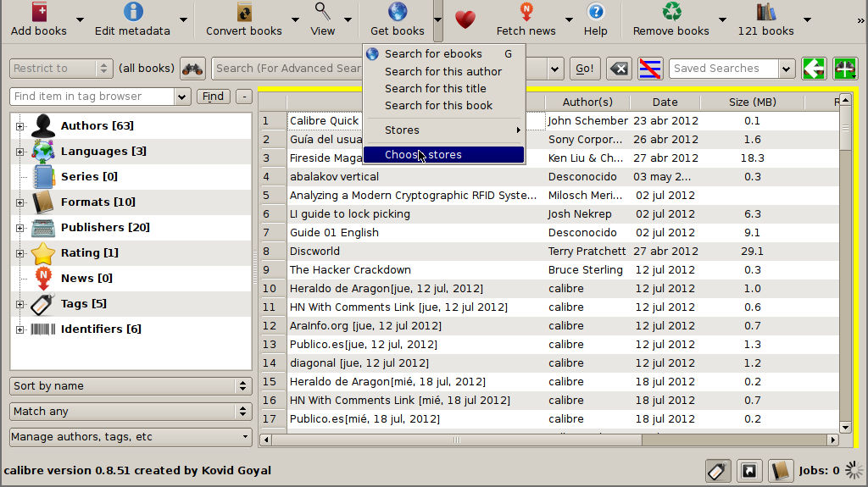Expand the Identifiers [6] tree node
The image size is (868, 487).
pyautogui.click(x=20, y=329)
